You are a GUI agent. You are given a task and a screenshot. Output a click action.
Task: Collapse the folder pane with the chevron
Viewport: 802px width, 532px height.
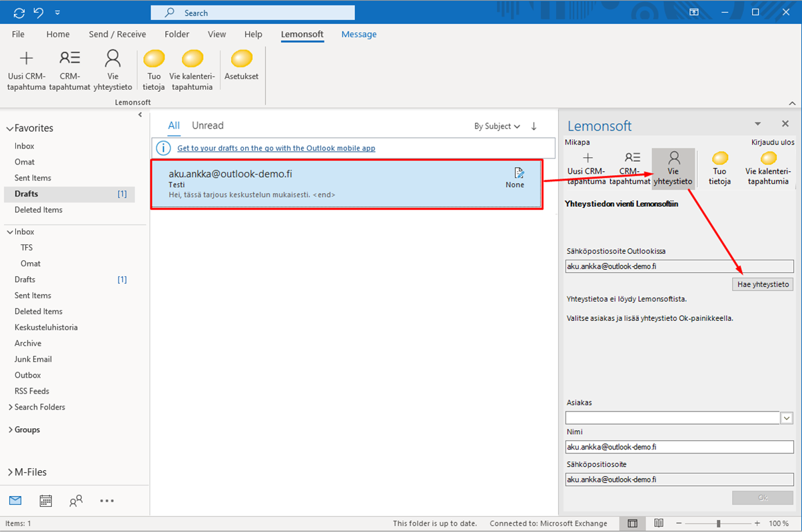pyautogui.click(x=140, y=115)
